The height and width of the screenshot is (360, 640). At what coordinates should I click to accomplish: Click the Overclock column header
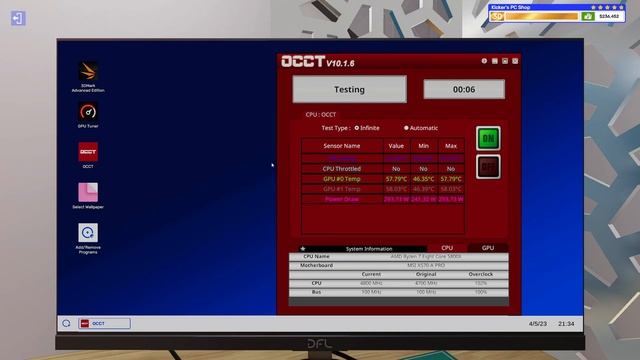point(480,274)
